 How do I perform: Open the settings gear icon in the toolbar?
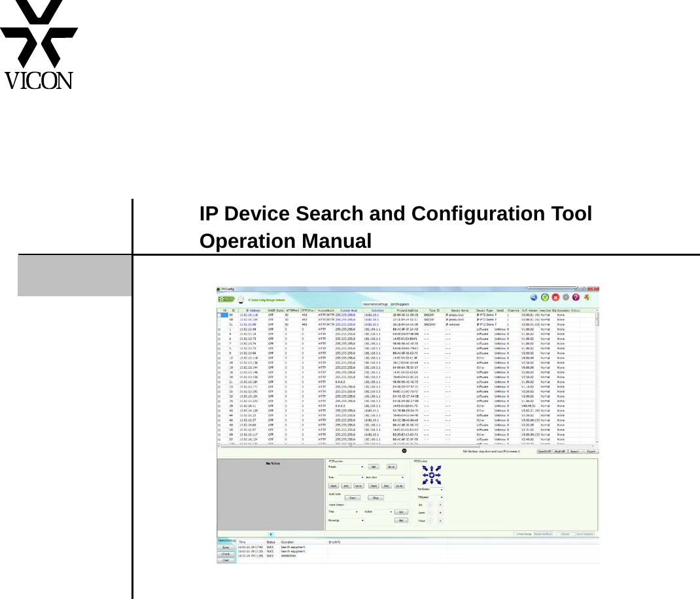coord(567,297)
